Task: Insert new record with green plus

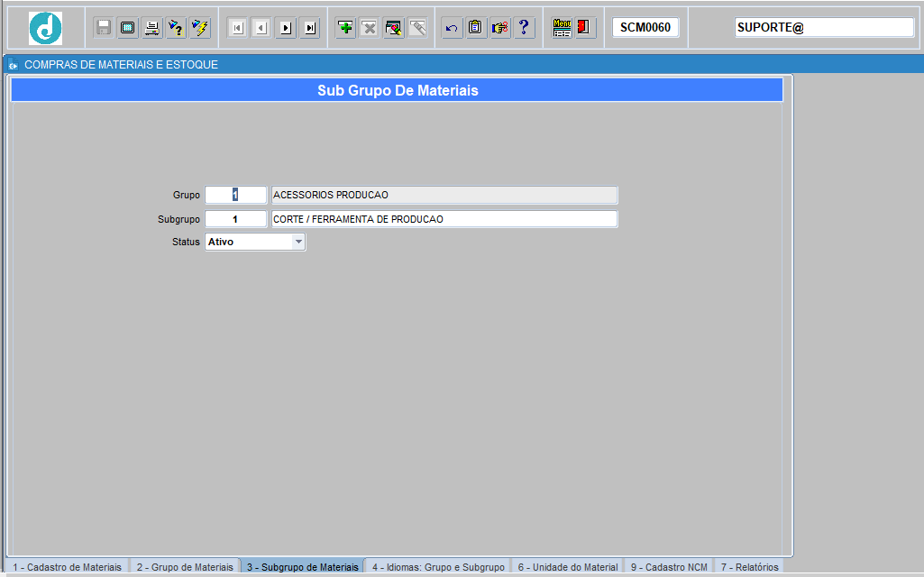Action: (x=346, y=28)
